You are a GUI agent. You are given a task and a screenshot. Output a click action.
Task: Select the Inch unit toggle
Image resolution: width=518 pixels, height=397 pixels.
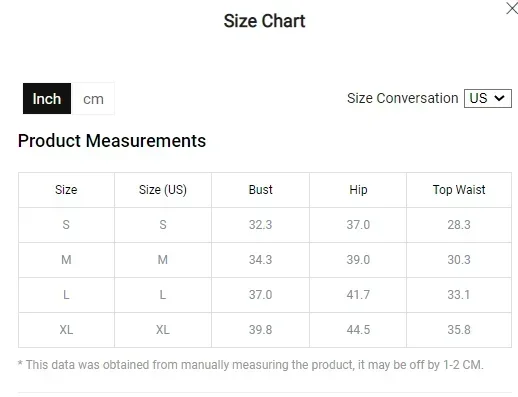tap(47, 99)
